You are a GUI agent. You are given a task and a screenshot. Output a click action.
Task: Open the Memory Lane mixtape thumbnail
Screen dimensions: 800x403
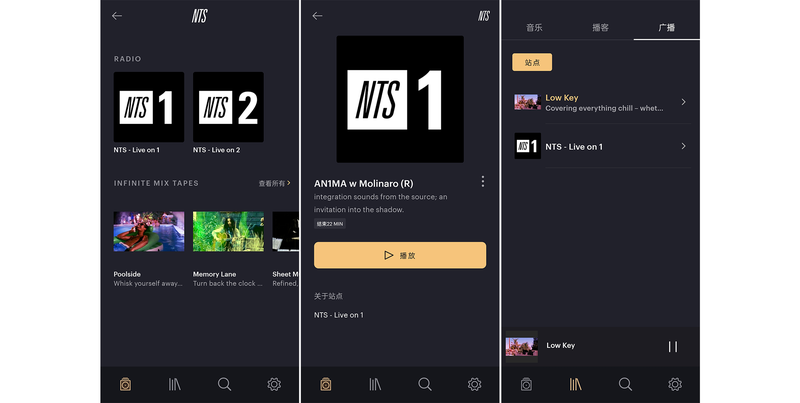coord(228,232)
